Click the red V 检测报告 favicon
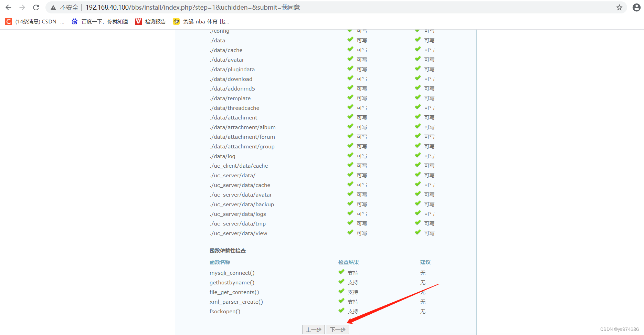 [138, 21]
